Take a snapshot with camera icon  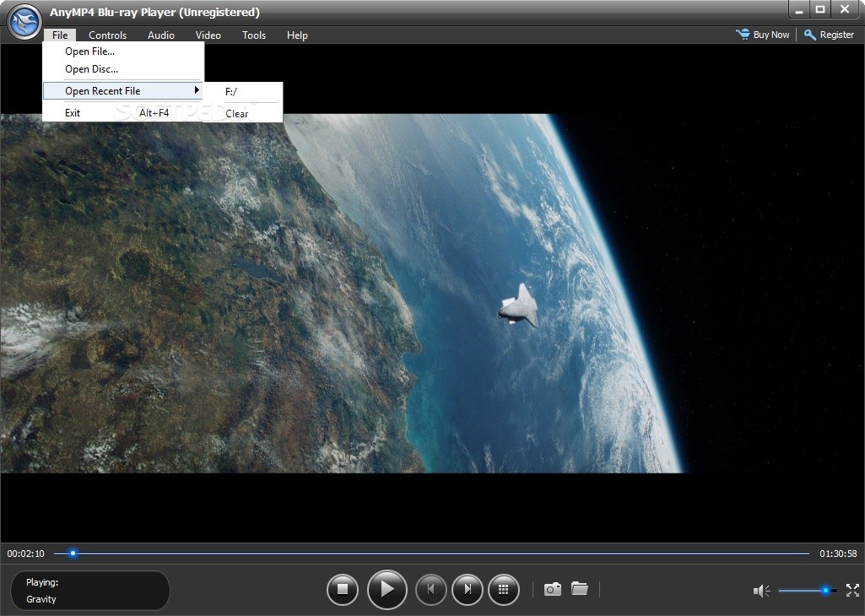(x=552, y=589)
